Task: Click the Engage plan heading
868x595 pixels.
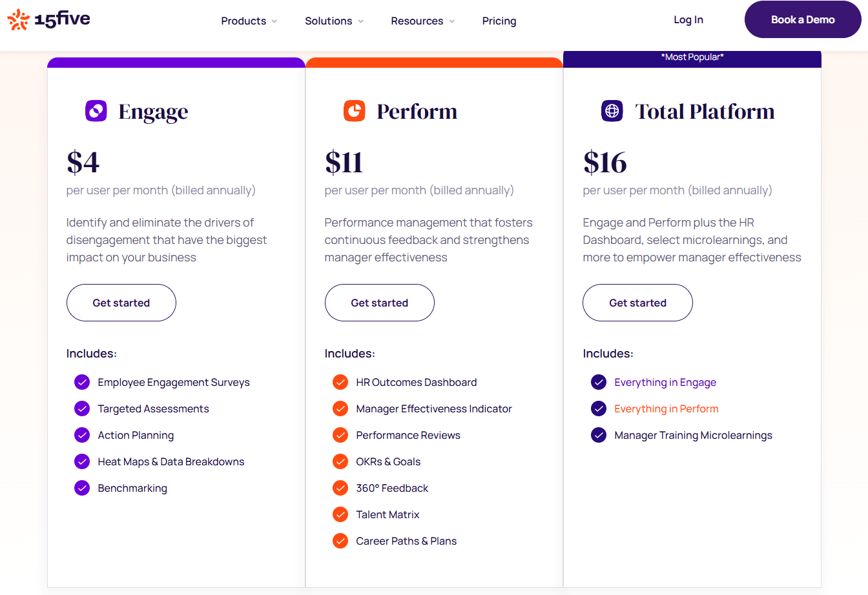Action: tap(154, 112)
